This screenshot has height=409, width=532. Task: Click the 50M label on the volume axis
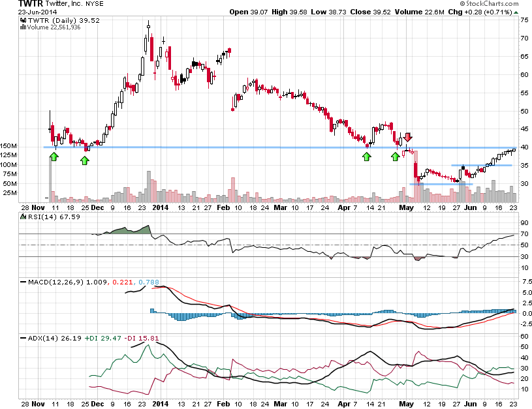pyautogui.click(x=10, y=183)
